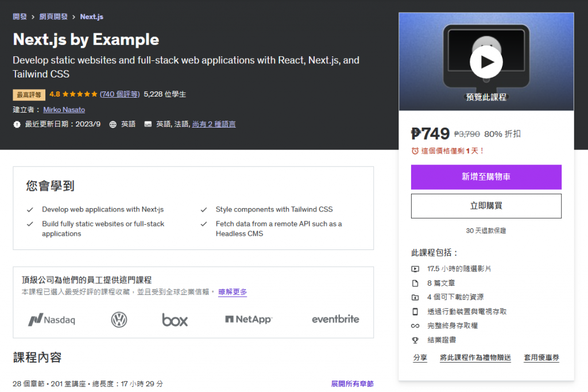The height and width of the screenshot is (392, 588).
Task: Click the '結業證書' certificate text
Action: (x=442, y=340)
